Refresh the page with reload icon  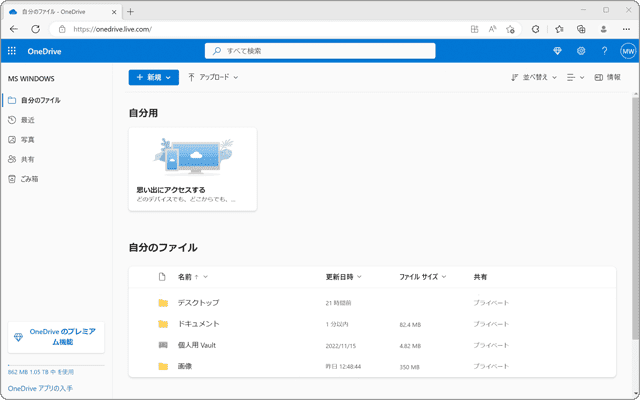coord(36,29)
